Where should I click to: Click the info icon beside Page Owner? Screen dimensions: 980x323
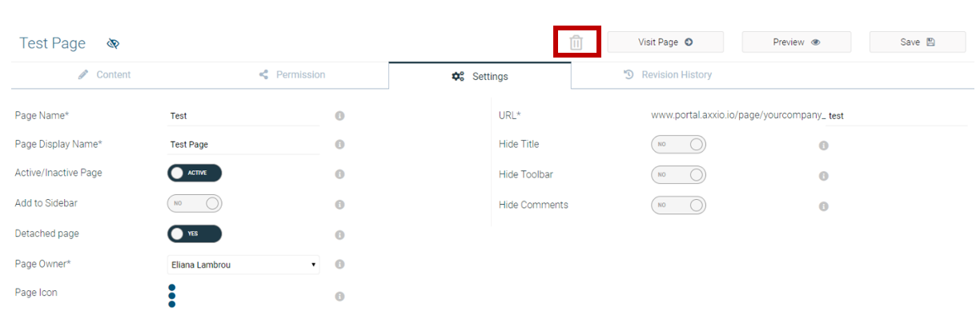point(339,265)
